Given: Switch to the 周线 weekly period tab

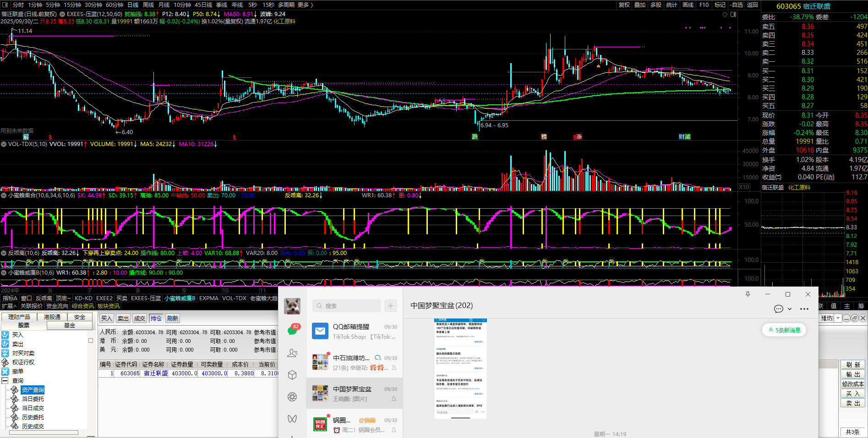Looking at the screenshot, I should pyautogui.click(x=148, y=5).
